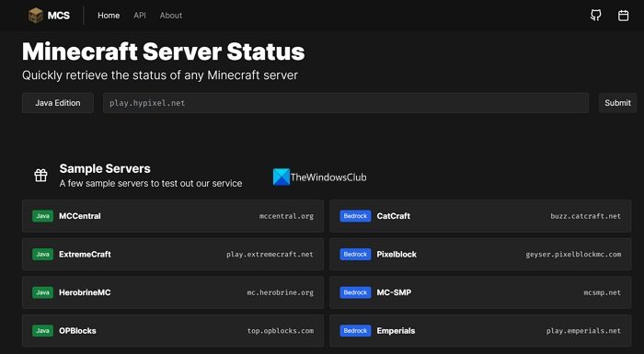Open the GitHub repository icon
The width and height of the screenshot is (644, 354).
tap(595, 16)
